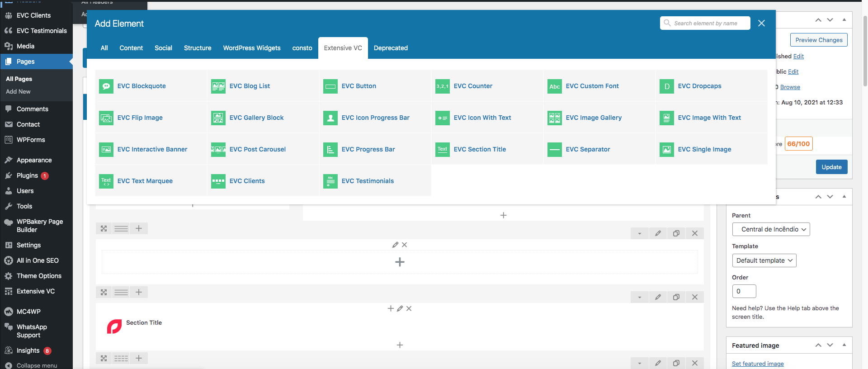The width and height of the screenshot is (868, 369).
Task: Add the EVC Counter element
Action: coord(487,86)
